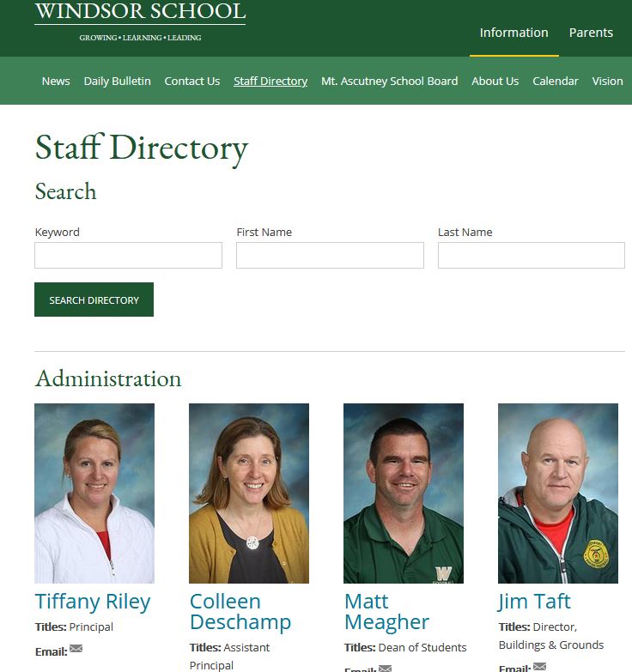The height and width of the screenshot is (672, 632).
Task: Click Tiffany Riley's staff photo
Action: tap(94, 493)
